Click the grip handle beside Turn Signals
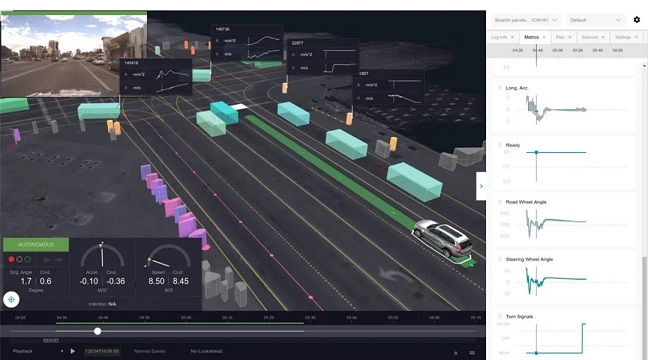Image resolution: width=648 pixels, height=360 pixels. [499, 316]
